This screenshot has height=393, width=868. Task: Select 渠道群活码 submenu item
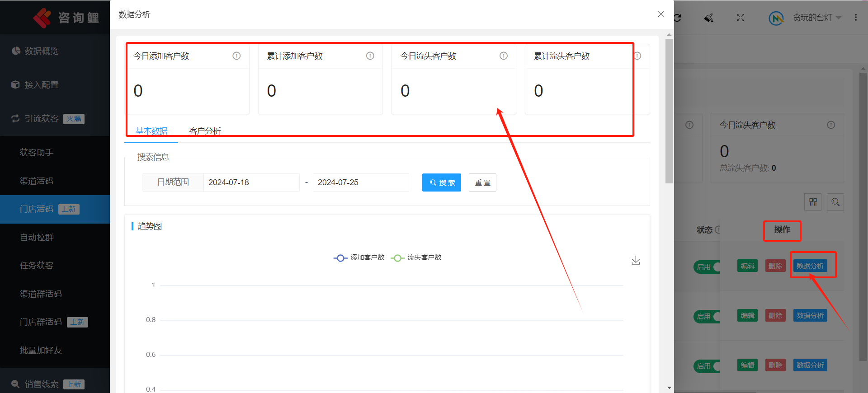pyautogui.click(x=55, y=294)
